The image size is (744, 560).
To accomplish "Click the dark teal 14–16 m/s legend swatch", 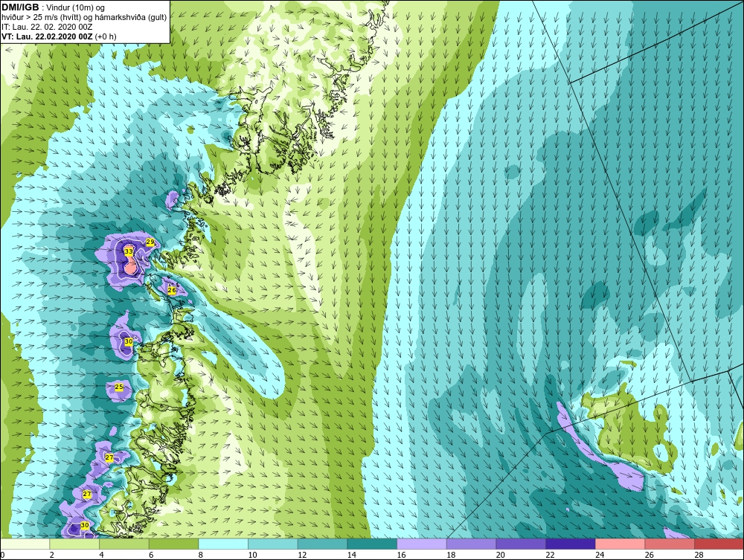I will pyautogui.click(x=372, y=544).
